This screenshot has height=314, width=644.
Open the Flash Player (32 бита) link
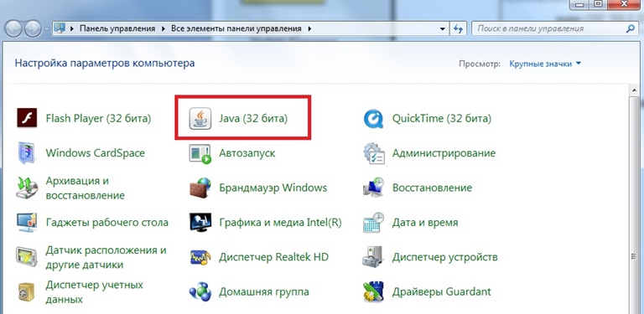[99, 118]
